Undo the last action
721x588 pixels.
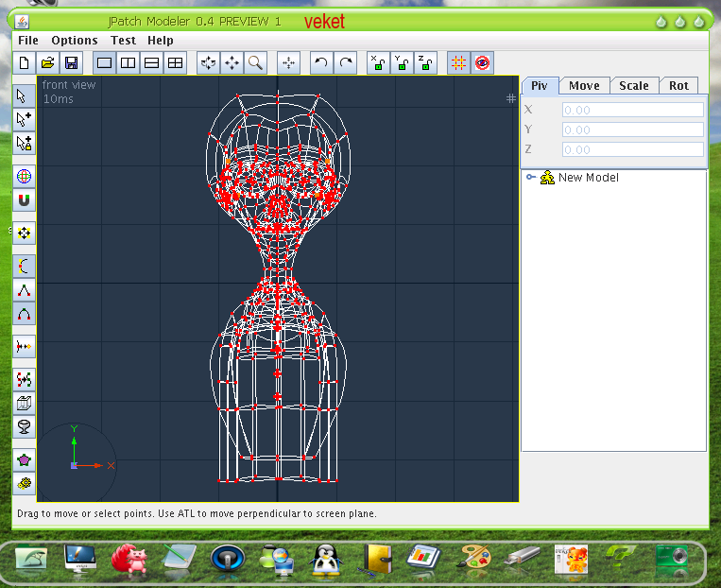click(321, 63)
